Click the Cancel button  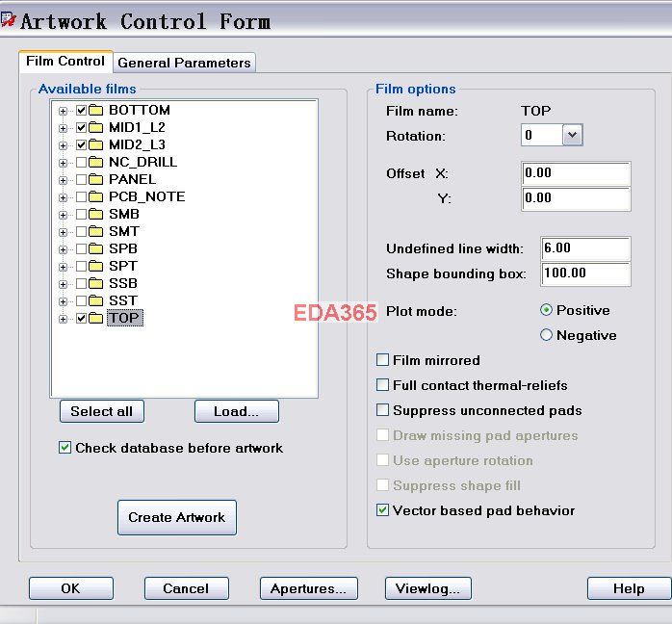point(187,588)
